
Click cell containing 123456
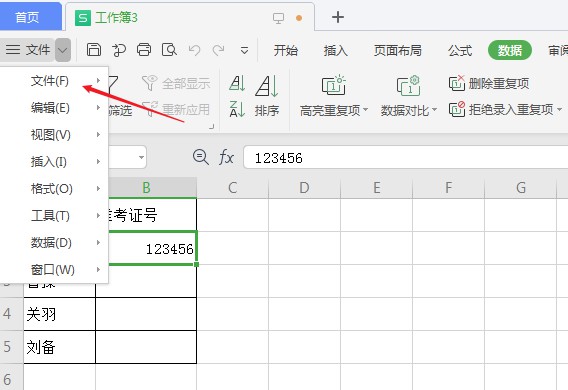pos(153,248)
